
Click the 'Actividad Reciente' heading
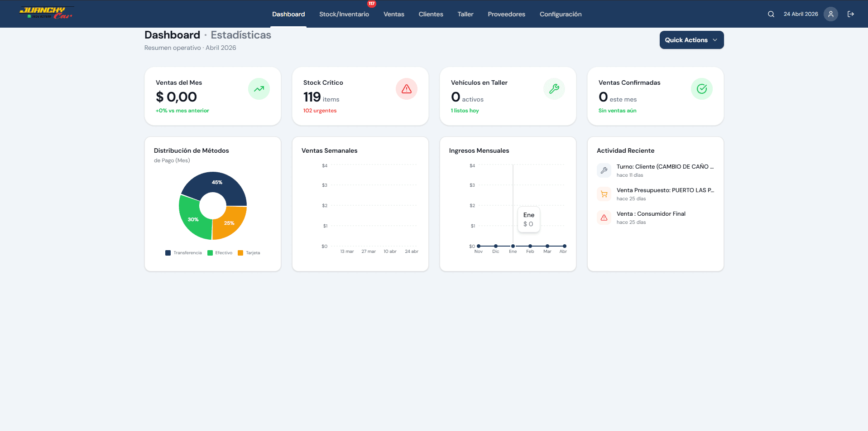(625, 150)
